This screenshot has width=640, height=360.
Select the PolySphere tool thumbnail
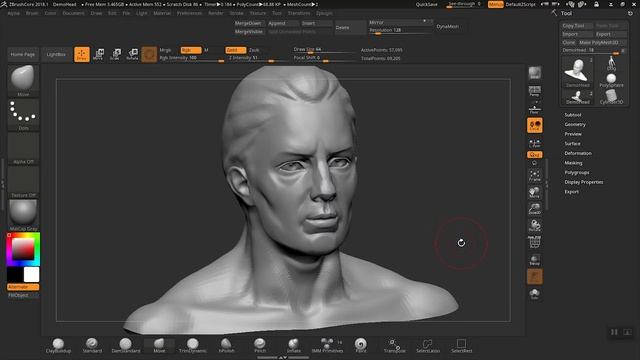coord(611,80)
